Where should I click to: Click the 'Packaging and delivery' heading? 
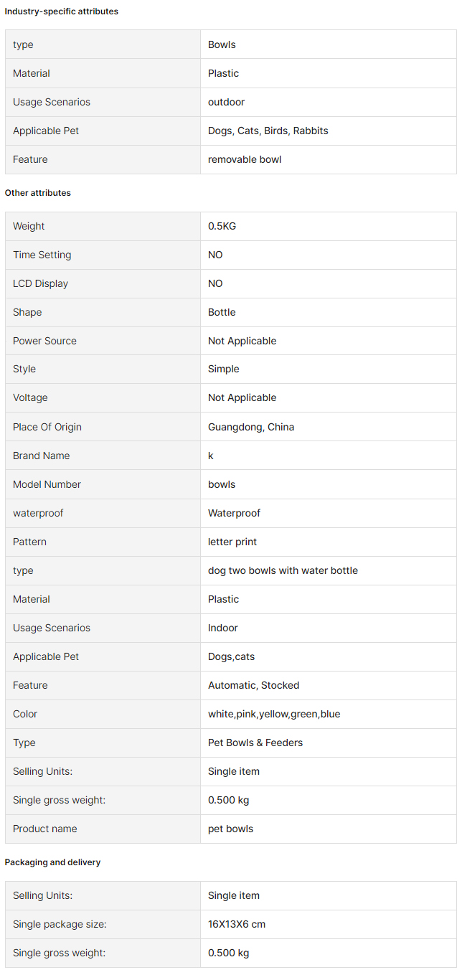pyautogui.click(x=53, y=862)
